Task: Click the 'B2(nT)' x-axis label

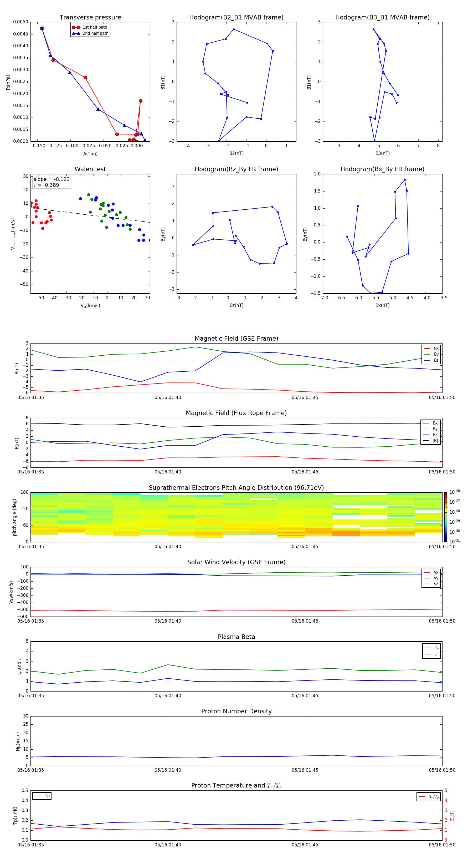Action: point(236,153)
